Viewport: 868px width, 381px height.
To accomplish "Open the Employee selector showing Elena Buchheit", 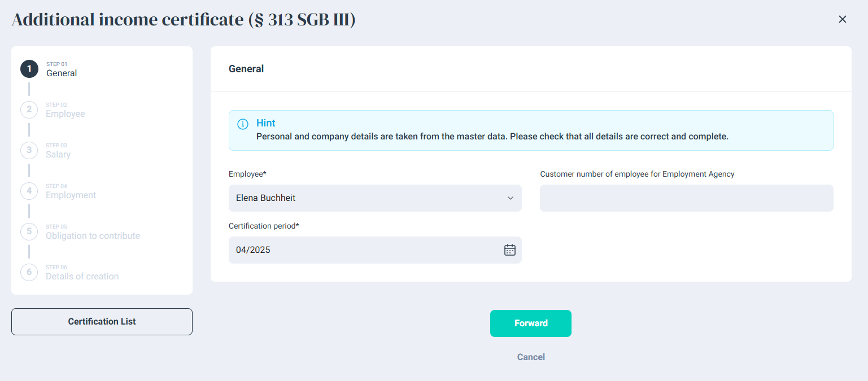I will tap(367, 198).
